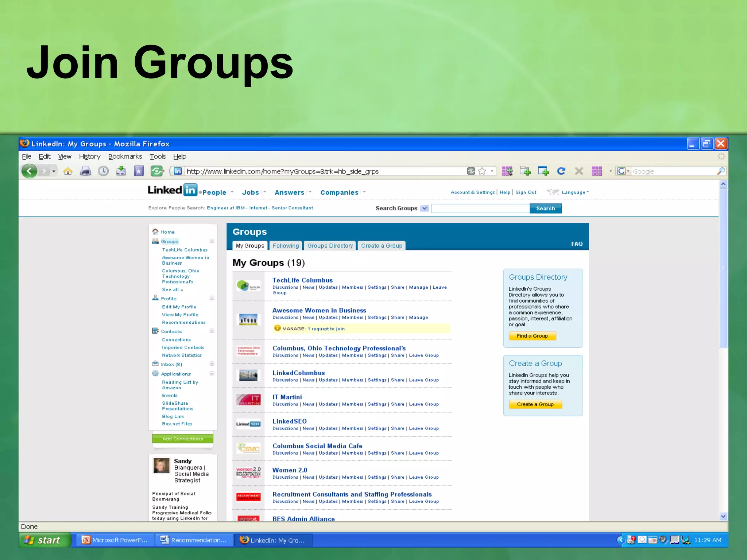This screenshot has height=560, width=747.
Task: Open the back/forward history dropdown arrow
Action: tap(54, 171)
